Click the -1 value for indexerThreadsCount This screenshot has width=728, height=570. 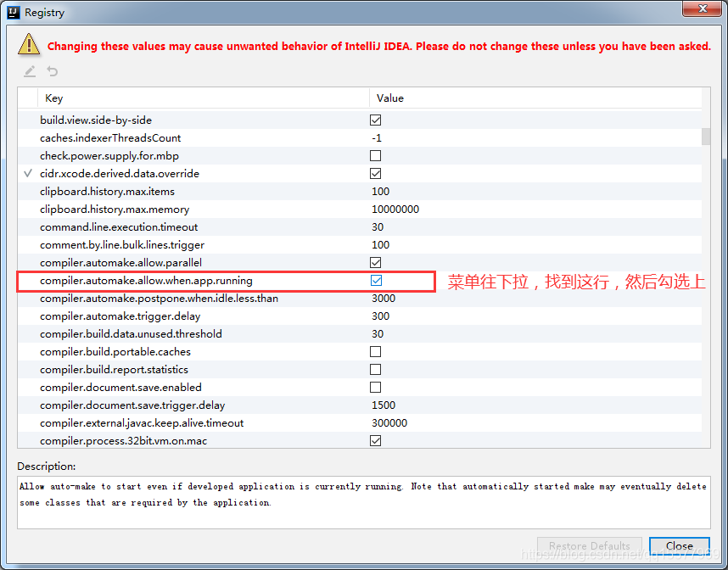(377, 138)
